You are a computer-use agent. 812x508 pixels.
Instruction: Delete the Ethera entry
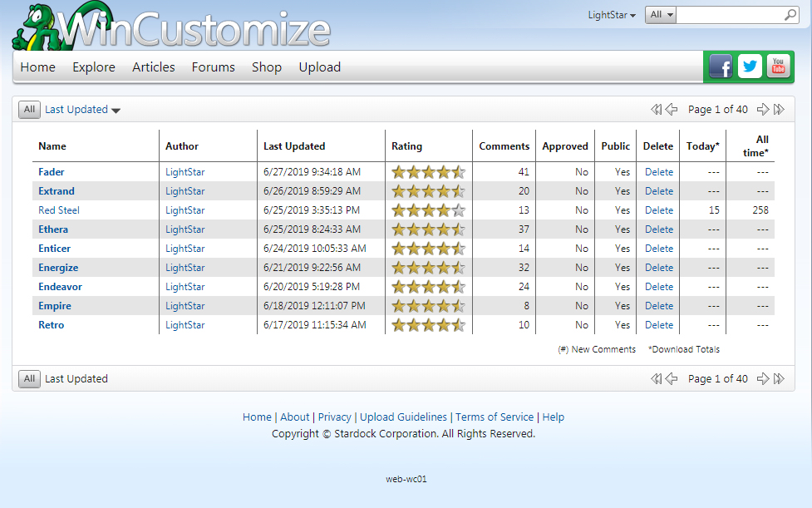659,229
